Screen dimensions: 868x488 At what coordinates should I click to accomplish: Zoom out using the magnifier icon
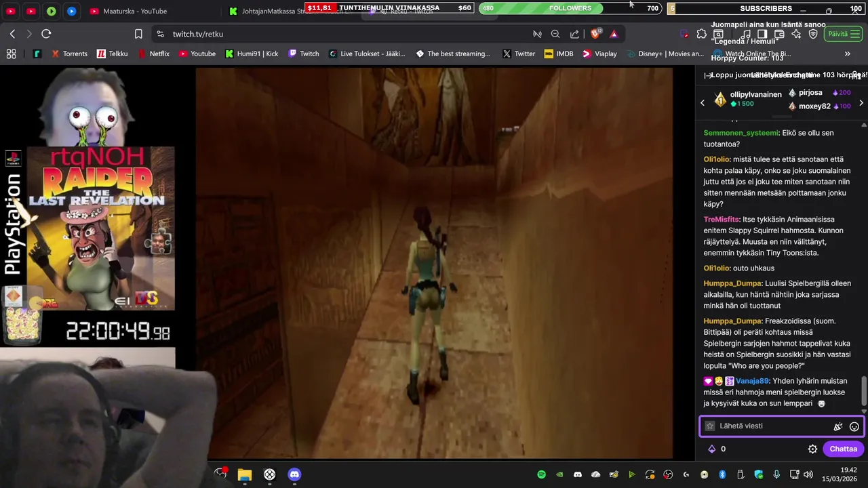tap(555, 34)
